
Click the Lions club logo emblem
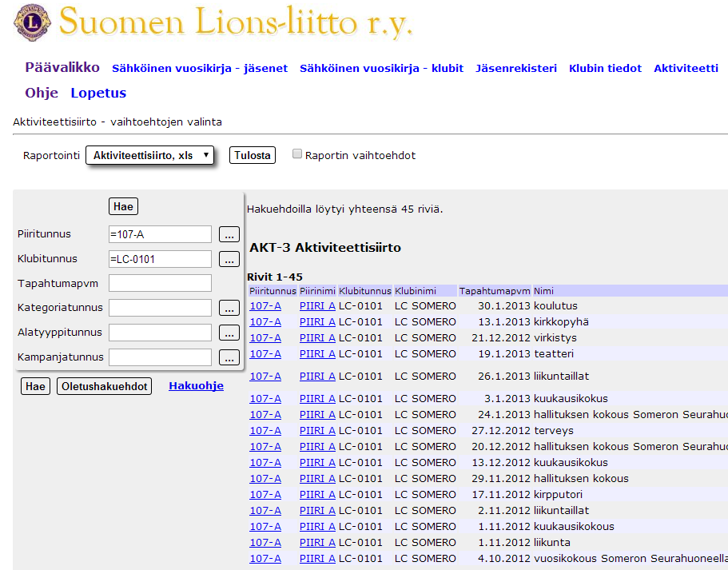pos(32,22)
